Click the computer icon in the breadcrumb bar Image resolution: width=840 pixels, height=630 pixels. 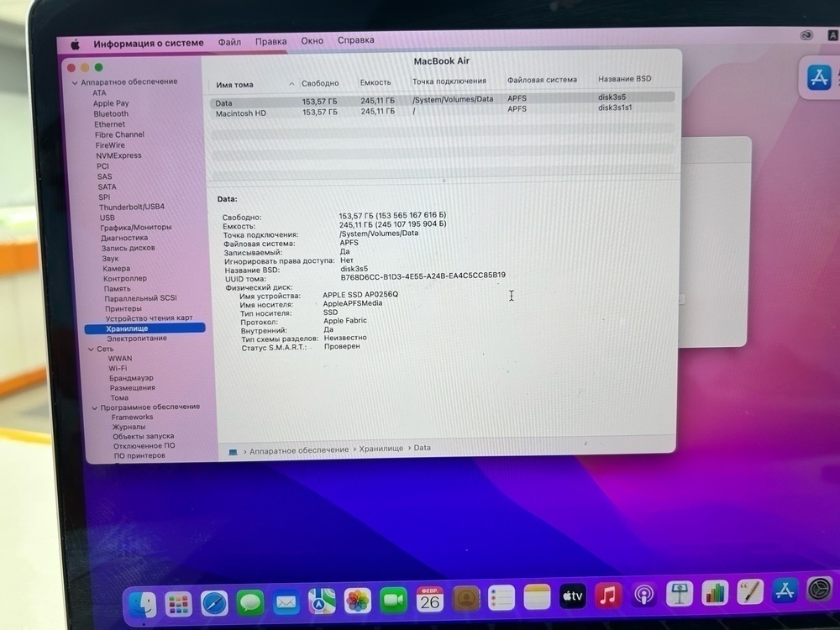point(233,448)
